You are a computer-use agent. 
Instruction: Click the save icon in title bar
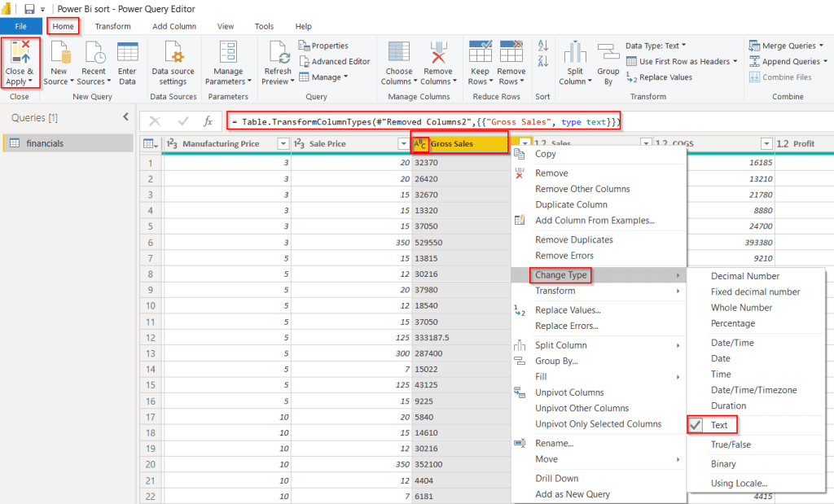[29, 9]
